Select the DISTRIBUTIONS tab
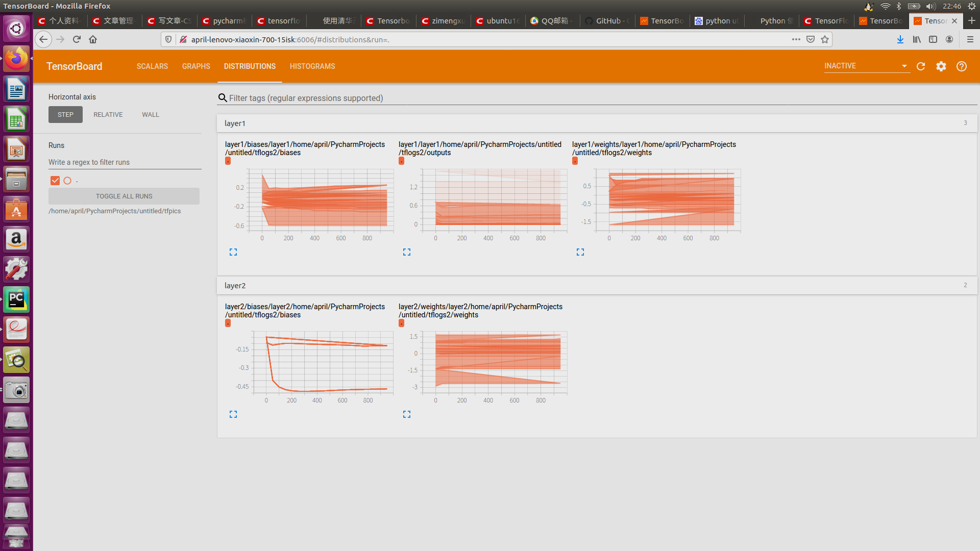980x551 pixels. pyautogui.click(x=250, y=66)
